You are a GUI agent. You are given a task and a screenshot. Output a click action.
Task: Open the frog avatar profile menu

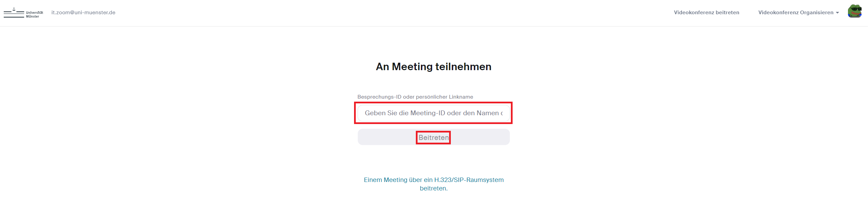pyautogui.click(x=854, y=12)
